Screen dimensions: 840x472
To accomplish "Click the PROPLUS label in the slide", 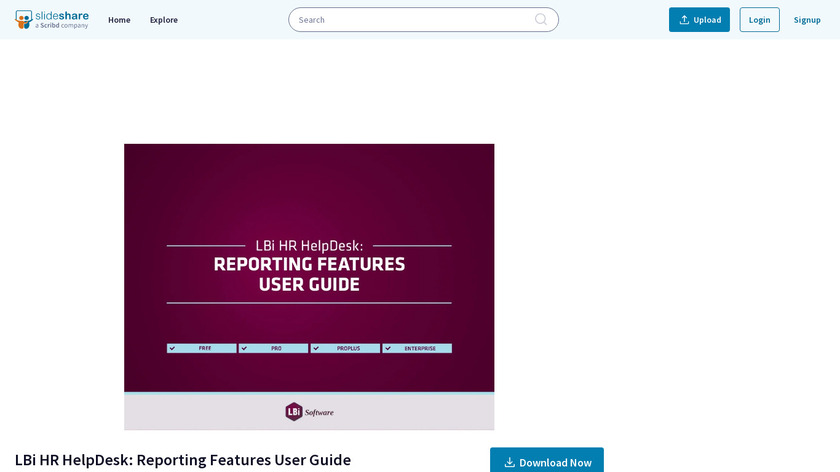I will coord(345,348).
